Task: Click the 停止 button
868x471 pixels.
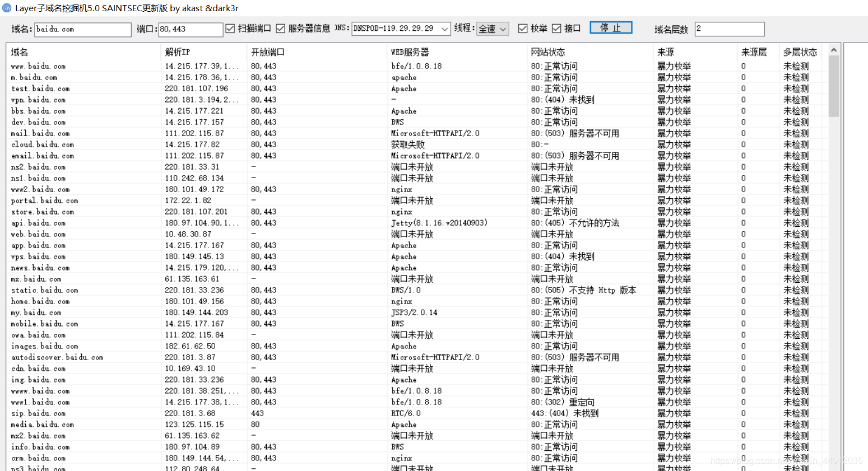Action: [x=611, y=28]
